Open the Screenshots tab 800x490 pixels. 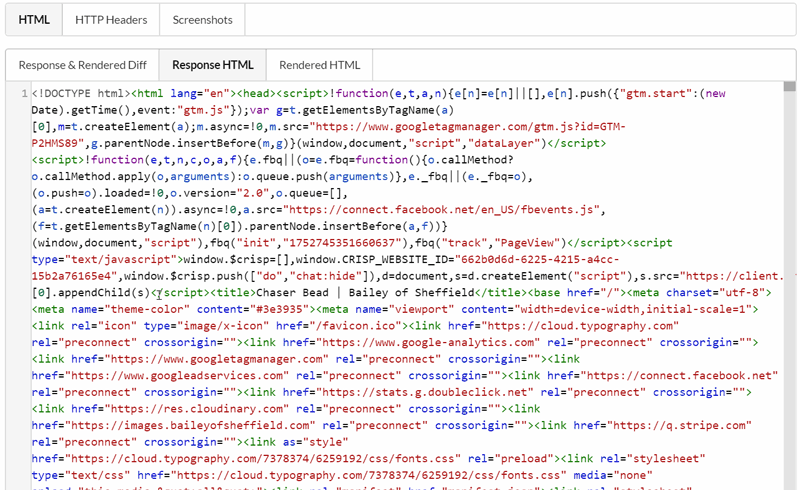click(203, 20)
